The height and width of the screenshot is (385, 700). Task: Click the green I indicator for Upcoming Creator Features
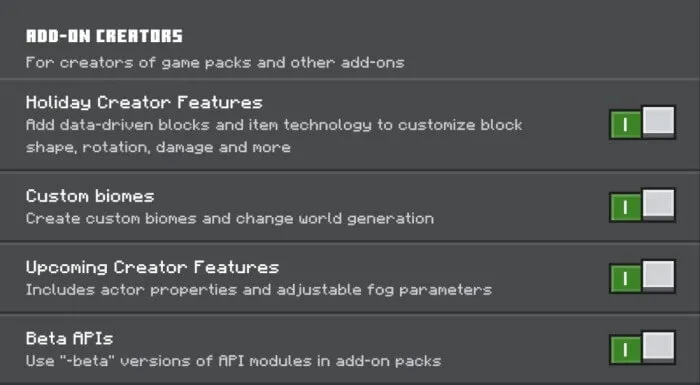click(625, 279)
